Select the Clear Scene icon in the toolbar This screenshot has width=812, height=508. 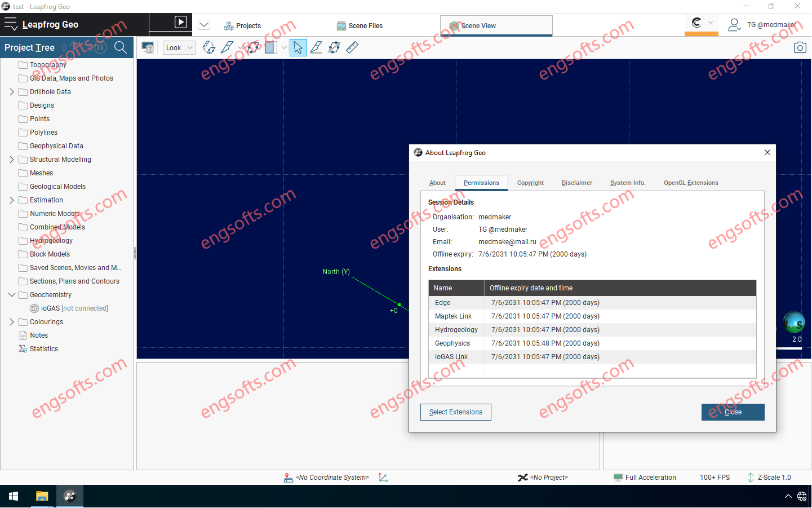click(x=148, y=47)
